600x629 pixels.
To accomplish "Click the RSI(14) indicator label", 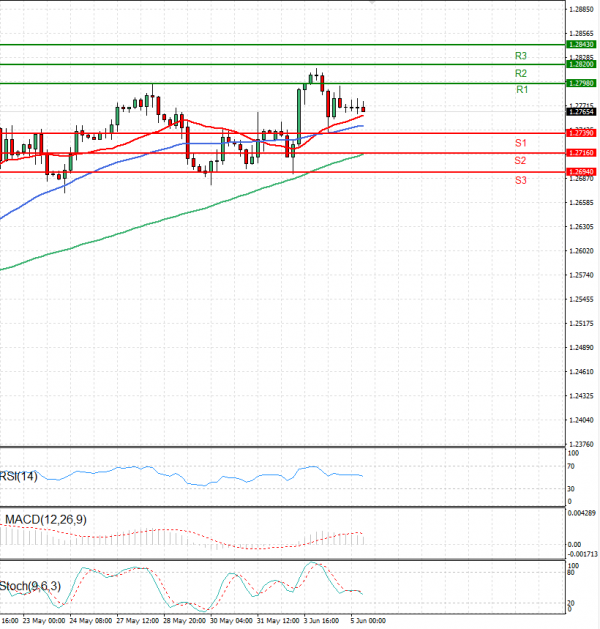I will [x=18, y=476].
